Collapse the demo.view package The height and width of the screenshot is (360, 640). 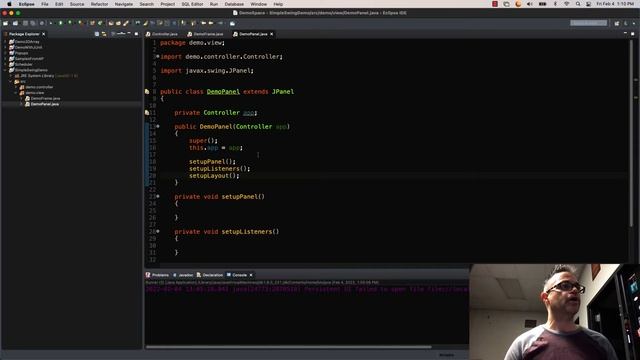click(16, 93)
